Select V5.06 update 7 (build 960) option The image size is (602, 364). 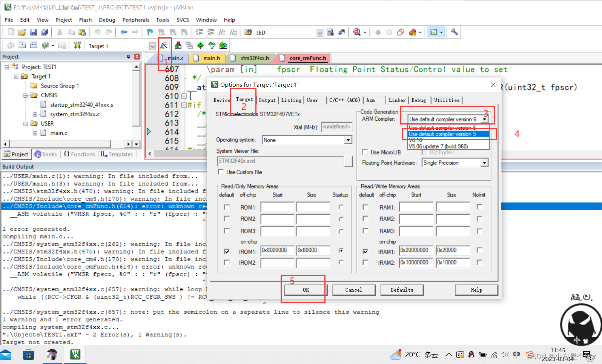click(449, 146)
